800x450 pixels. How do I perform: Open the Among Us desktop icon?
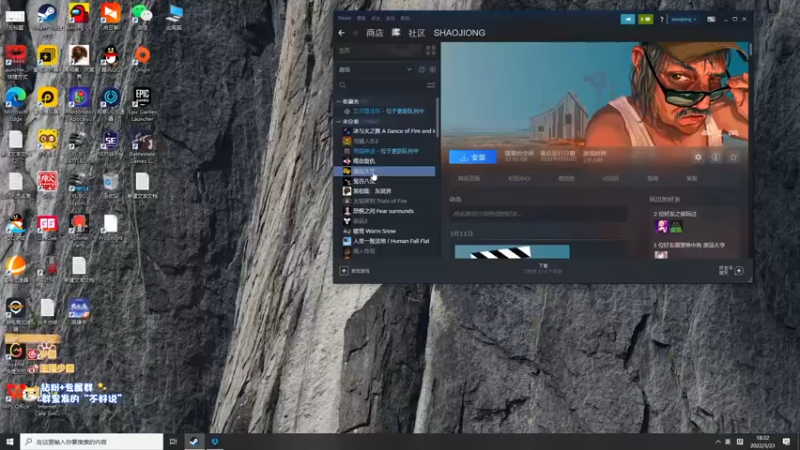[x=79, y=17]
